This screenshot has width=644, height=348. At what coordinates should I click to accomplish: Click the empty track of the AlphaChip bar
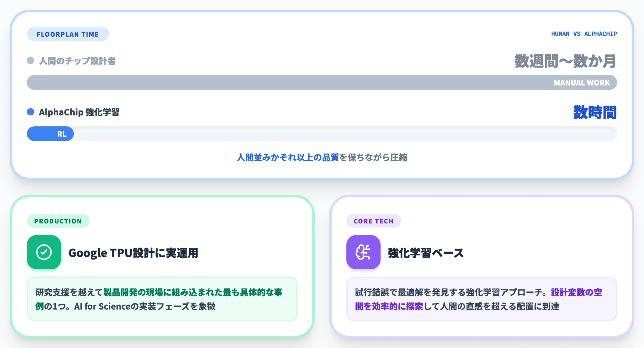tap(345, 134)
